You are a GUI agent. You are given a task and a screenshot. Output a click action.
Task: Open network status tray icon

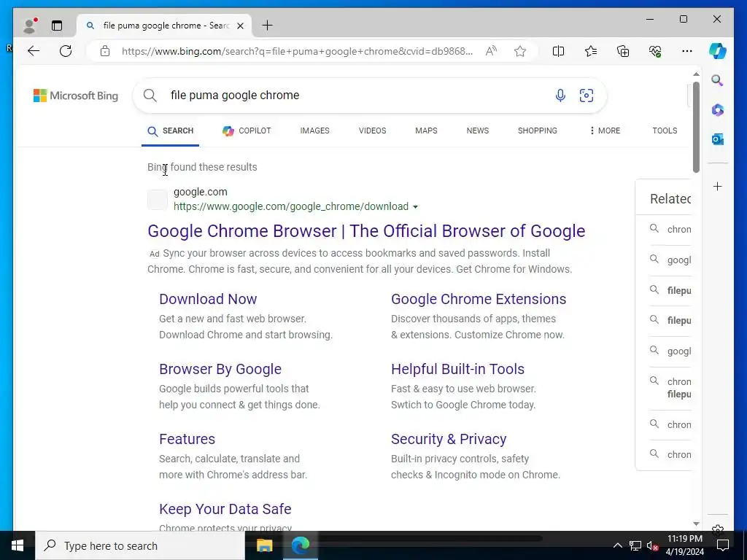tap(635, 545)
